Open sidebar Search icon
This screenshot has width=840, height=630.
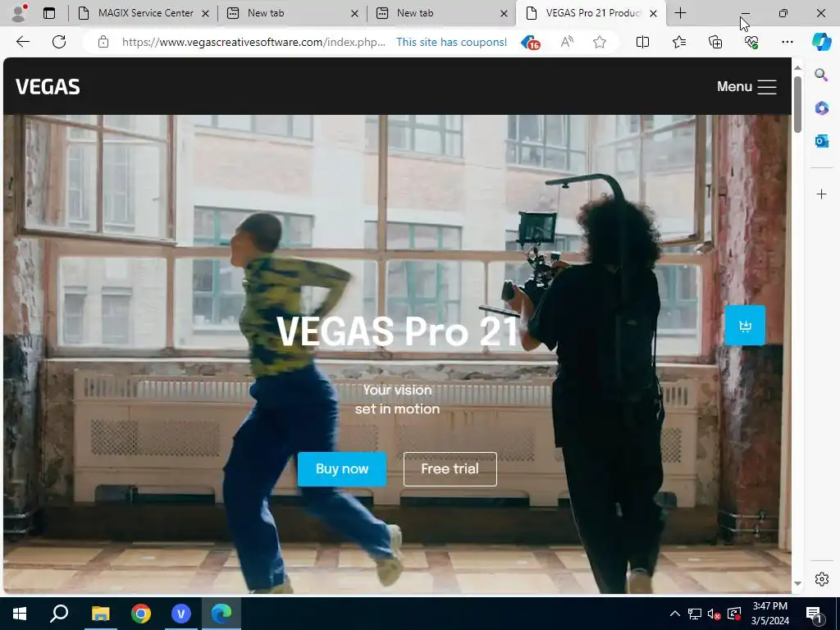(x=821, y=75)
